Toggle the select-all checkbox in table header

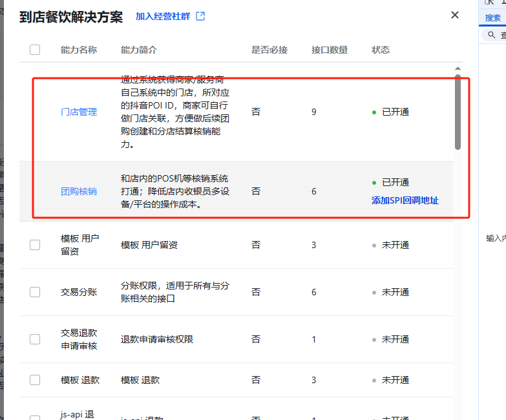tap(35, 50)
